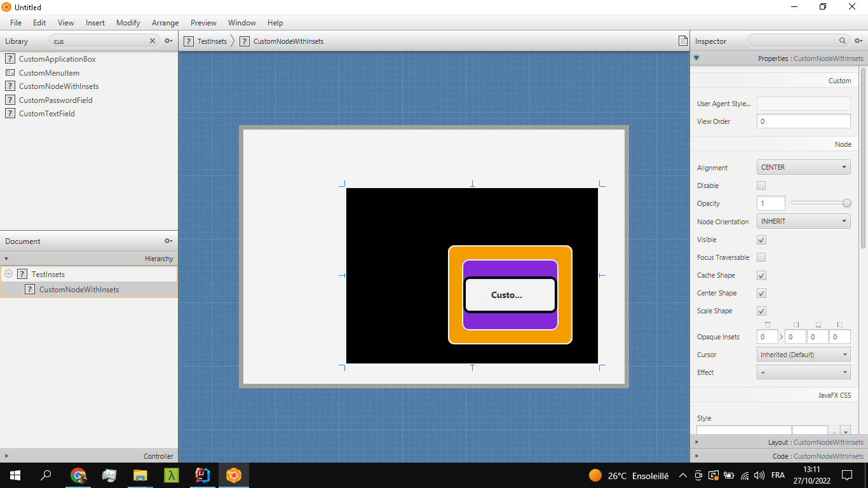This screenshot has height=488, width=868.
Task: Click the CustomNodeWithInsets library item icon
Action: click(10, 86)
